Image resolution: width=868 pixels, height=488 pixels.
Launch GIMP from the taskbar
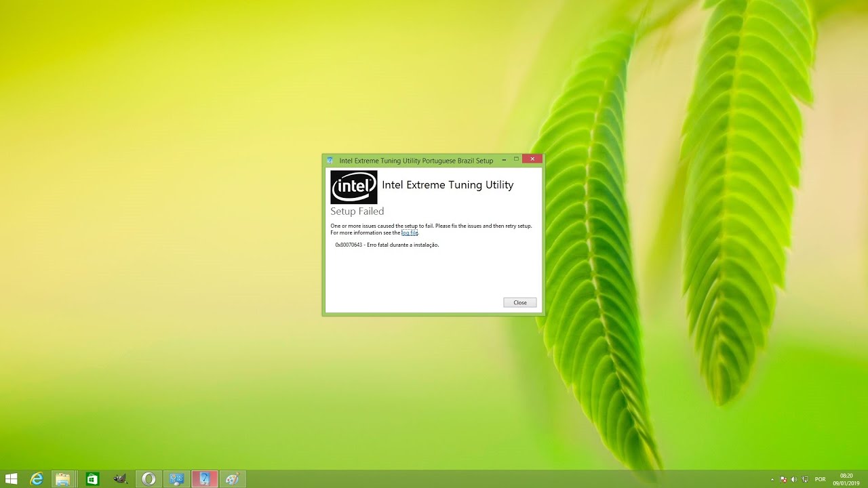[x=120, y=479]
